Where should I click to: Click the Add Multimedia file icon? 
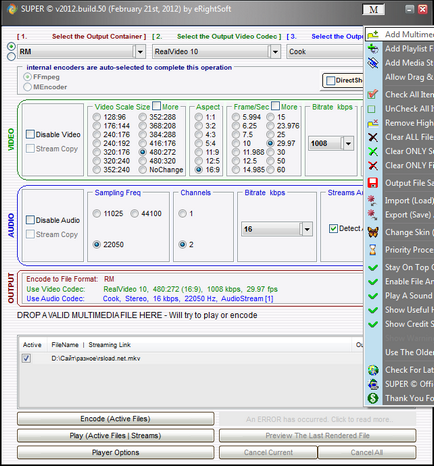pyautogui.click(x=373, y=34)
